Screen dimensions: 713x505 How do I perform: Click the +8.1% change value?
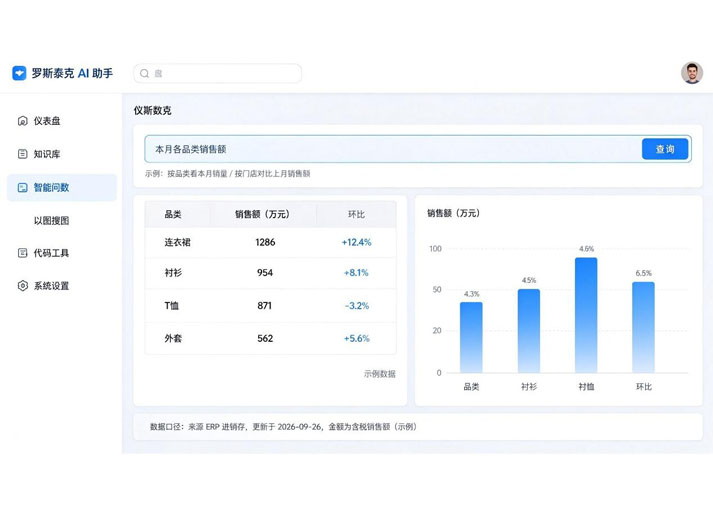tap(356, 273)
